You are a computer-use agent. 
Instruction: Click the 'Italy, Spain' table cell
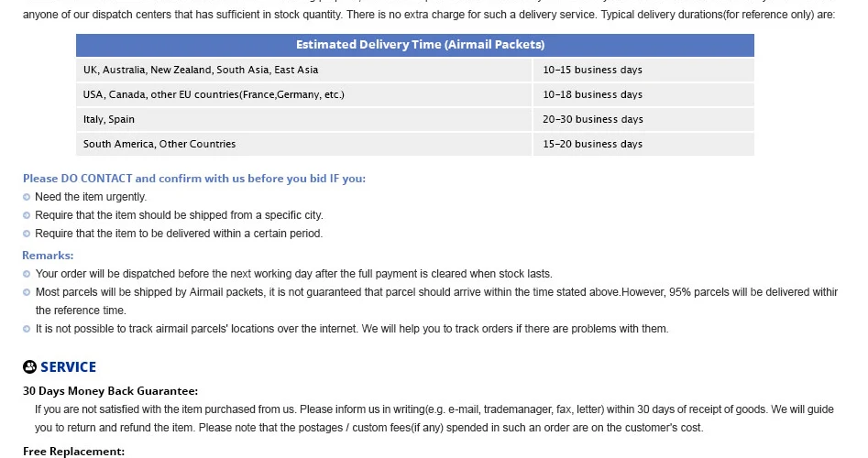pyautogui.click(x=304, y=119)
